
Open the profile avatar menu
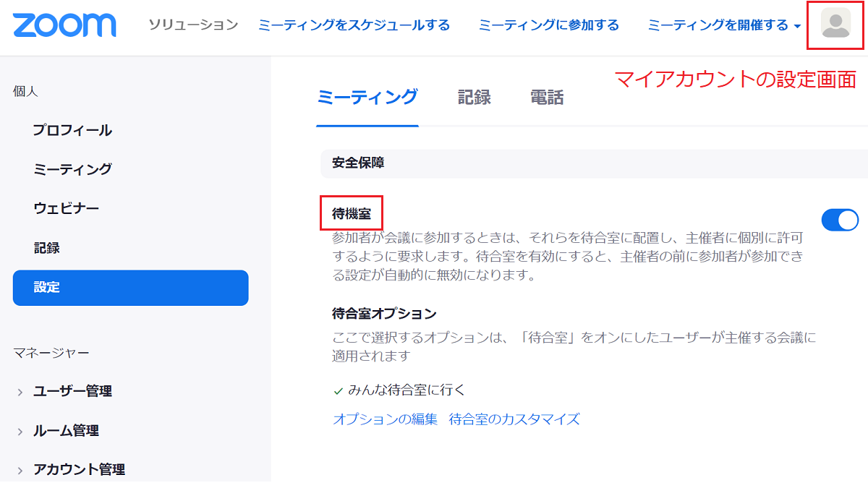click(x=835, y=24)
